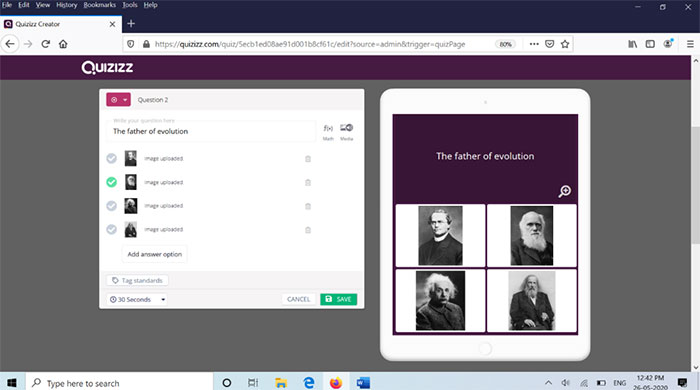The image size is (700, 390).
Task: Show site security padlock information
Action: [x=146, y=44]
